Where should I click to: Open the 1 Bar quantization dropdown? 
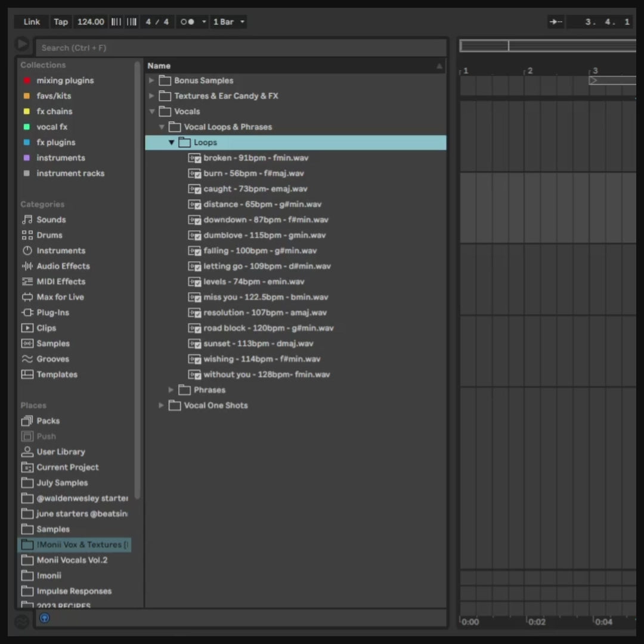[228, 22]
